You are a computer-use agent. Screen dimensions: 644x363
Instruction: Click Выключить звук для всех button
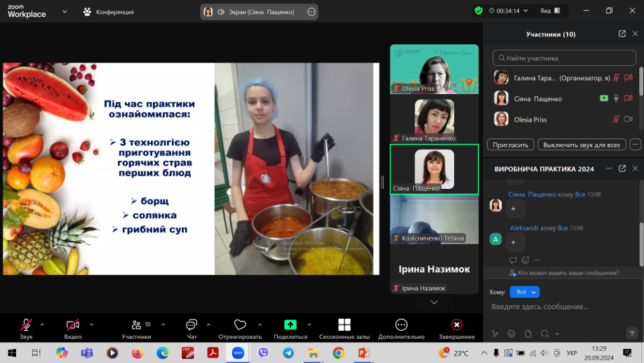click(582, 145)
